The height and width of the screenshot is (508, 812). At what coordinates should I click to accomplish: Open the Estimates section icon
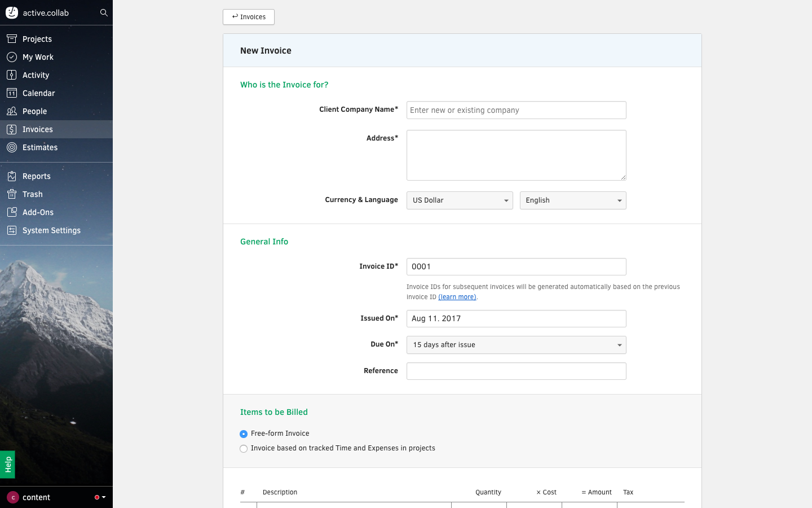coord(12,147)
